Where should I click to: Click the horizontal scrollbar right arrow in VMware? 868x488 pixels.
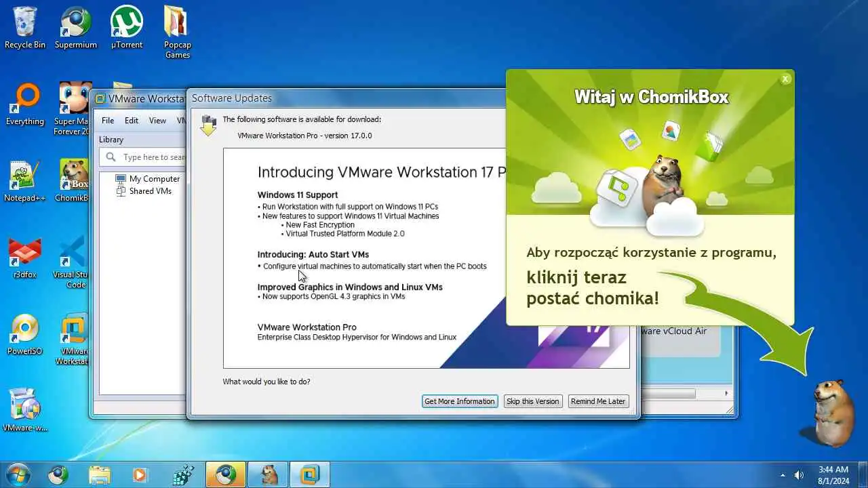726,393
